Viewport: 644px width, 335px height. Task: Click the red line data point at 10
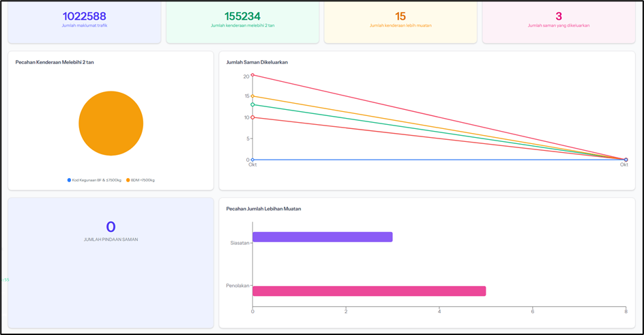click(x=252, y=117)
